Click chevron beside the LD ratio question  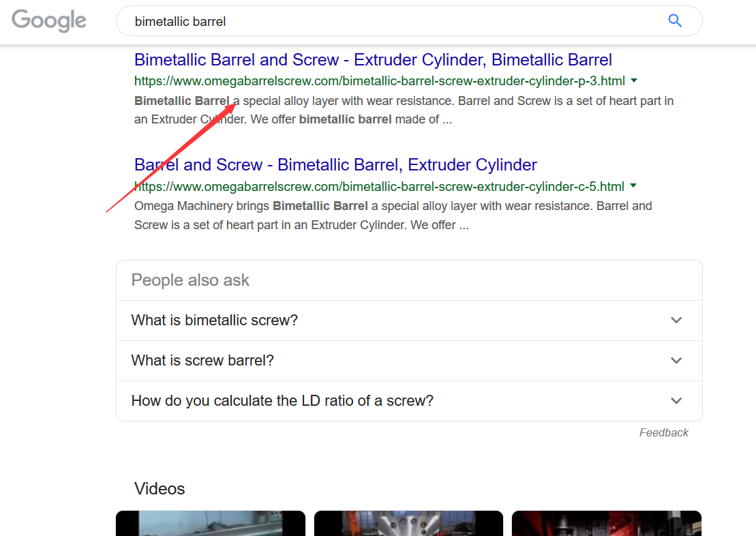tap(676, 400)
